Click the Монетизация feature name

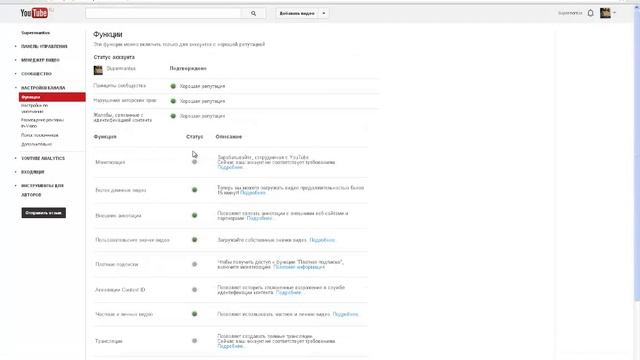(x=110, y=162)
